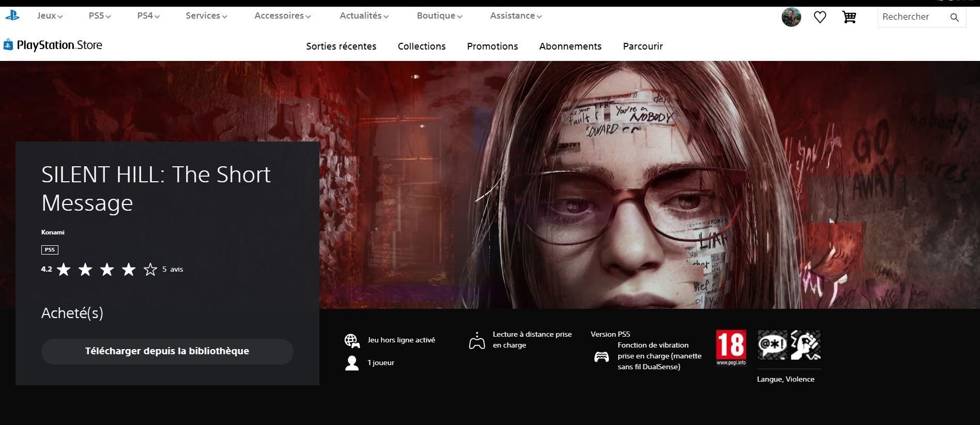Open the shopping cart icon

[849, 17]
